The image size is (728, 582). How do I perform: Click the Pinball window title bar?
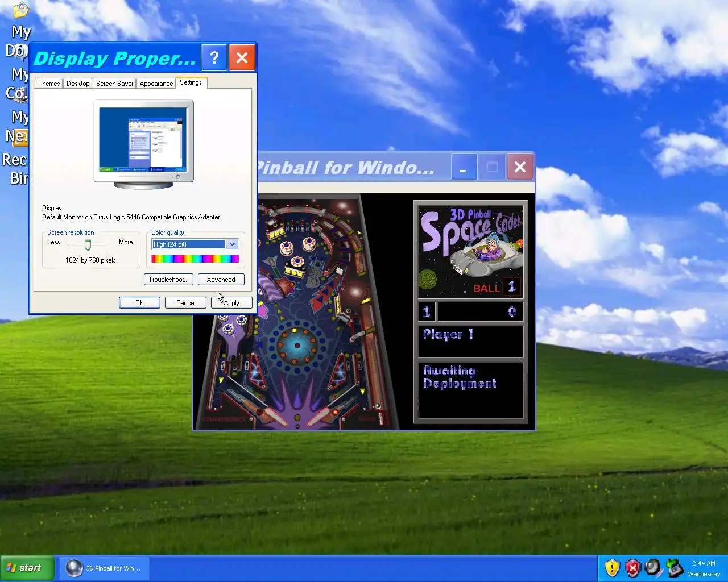353,167
